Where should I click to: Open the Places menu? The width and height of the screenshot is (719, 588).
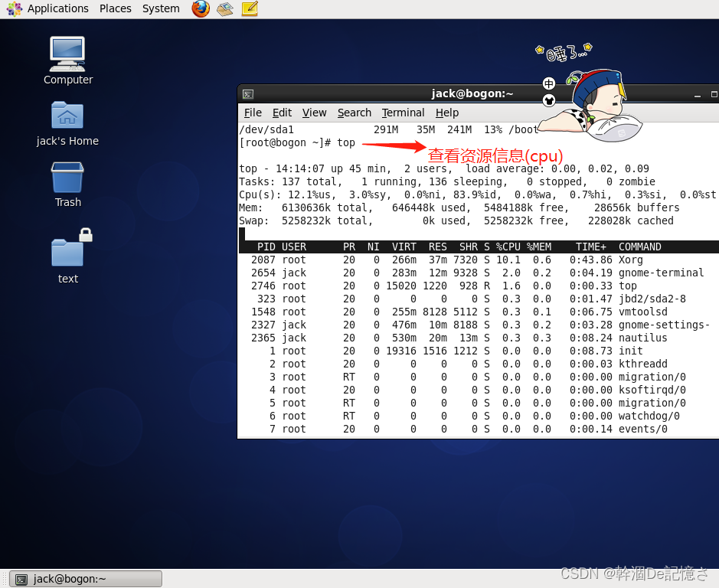115,8
